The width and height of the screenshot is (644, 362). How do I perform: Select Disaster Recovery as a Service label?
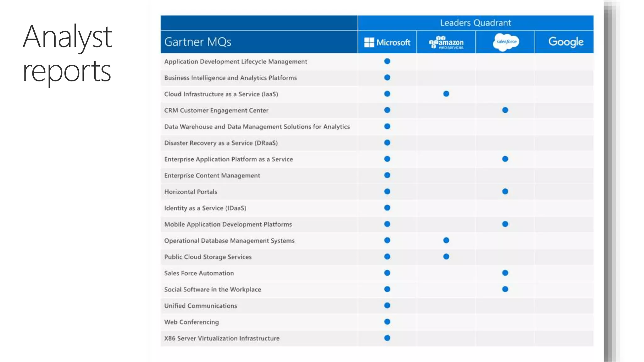(x=221, y=143)
